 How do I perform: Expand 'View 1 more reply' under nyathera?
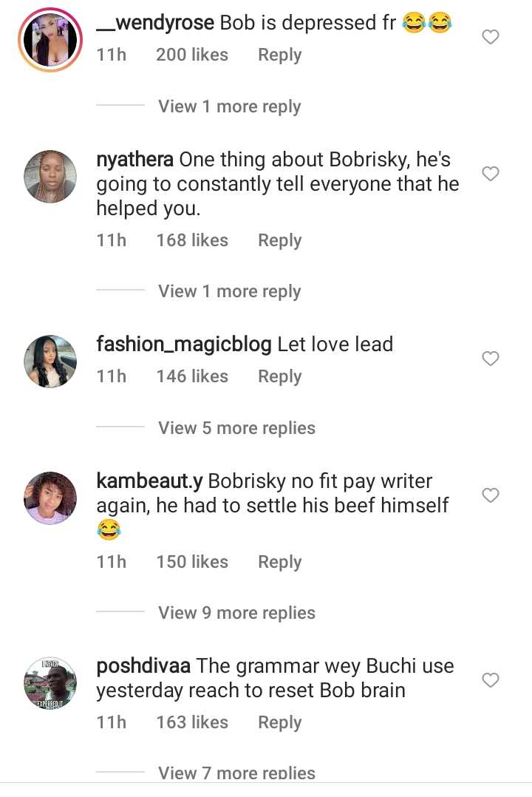tap(229, 291)
